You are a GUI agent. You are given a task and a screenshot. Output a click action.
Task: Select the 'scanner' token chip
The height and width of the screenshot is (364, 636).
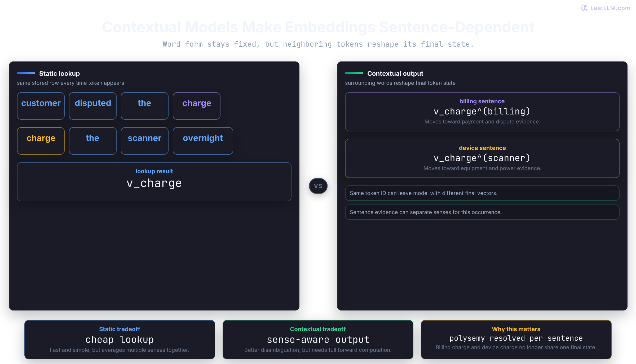[x=145, y=141]
